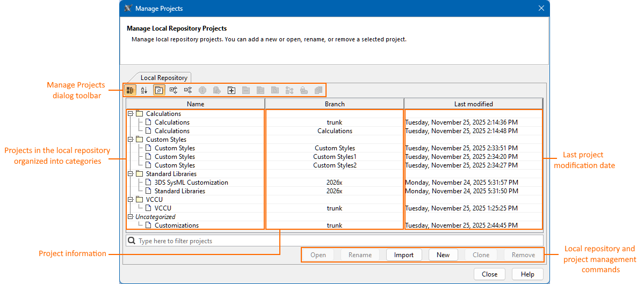Click the Collapse All tree icon

point(188,90)
